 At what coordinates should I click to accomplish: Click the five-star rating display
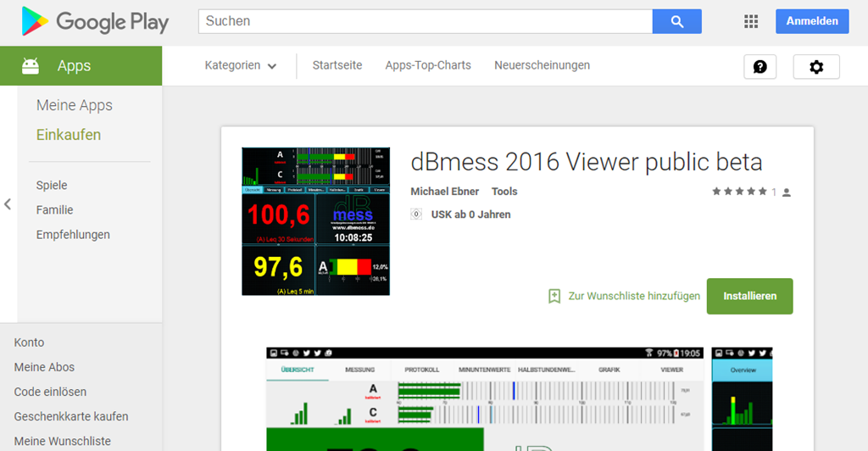click(x=739, y=192)
